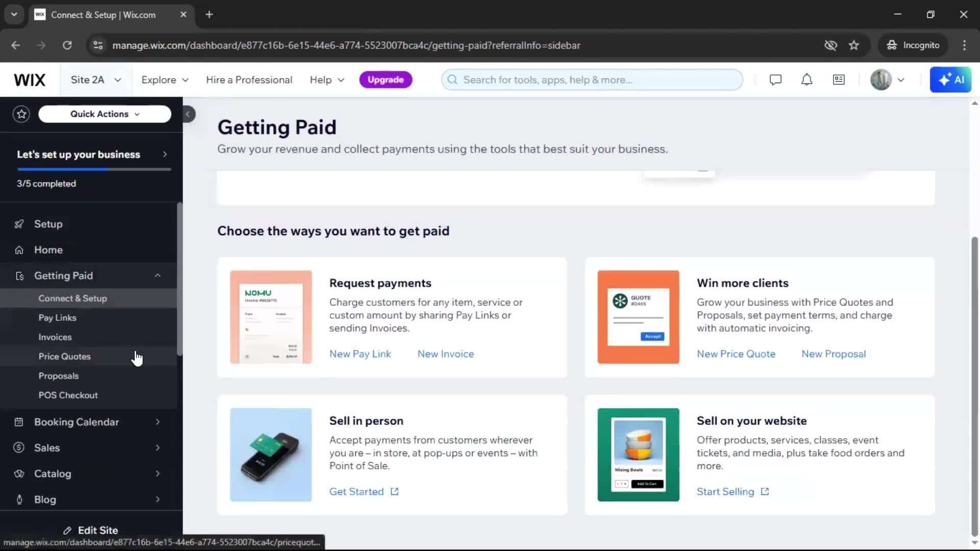Click the Win more clients quote thumbnail

(639, 317)
